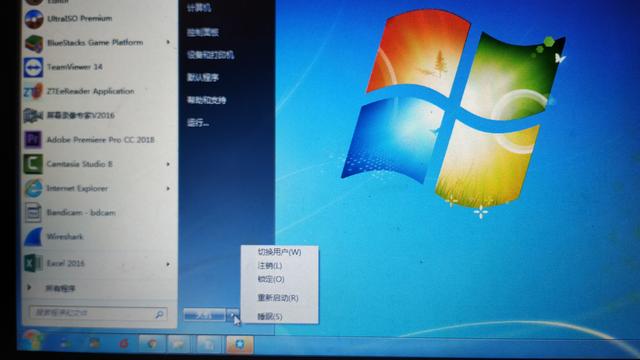Open TeamViewer 14 program icon
This screenshot has width=640, height=360.
click(33, 67)
